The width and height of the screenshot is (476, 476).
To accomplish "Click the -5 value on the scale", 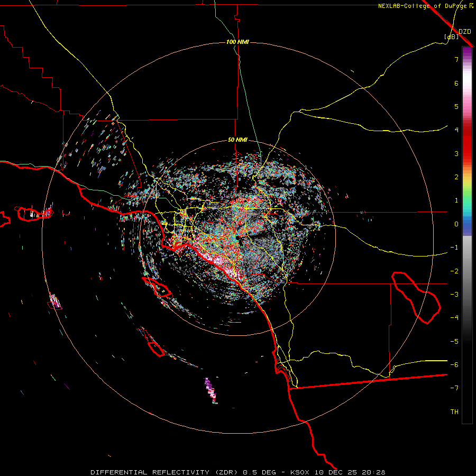I will point(454,342).
